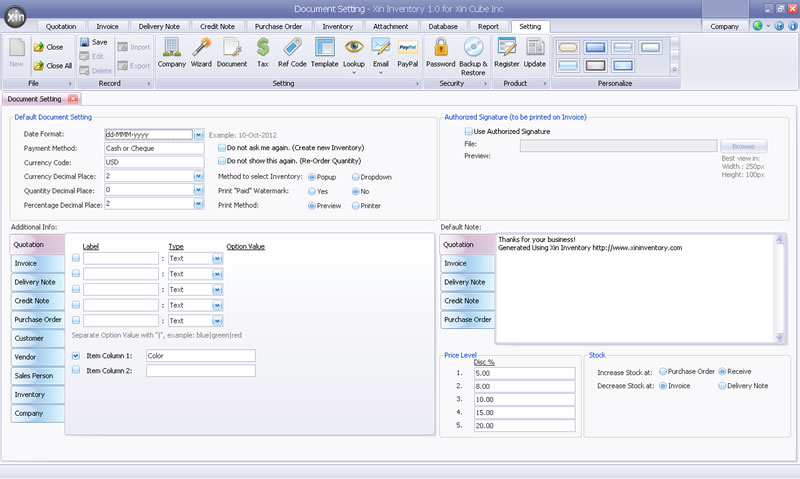The image size is (800, 479).
Task: Select Purchase Order for Increase Stock at
Action: pyautogui.click(x=663, y=371)
